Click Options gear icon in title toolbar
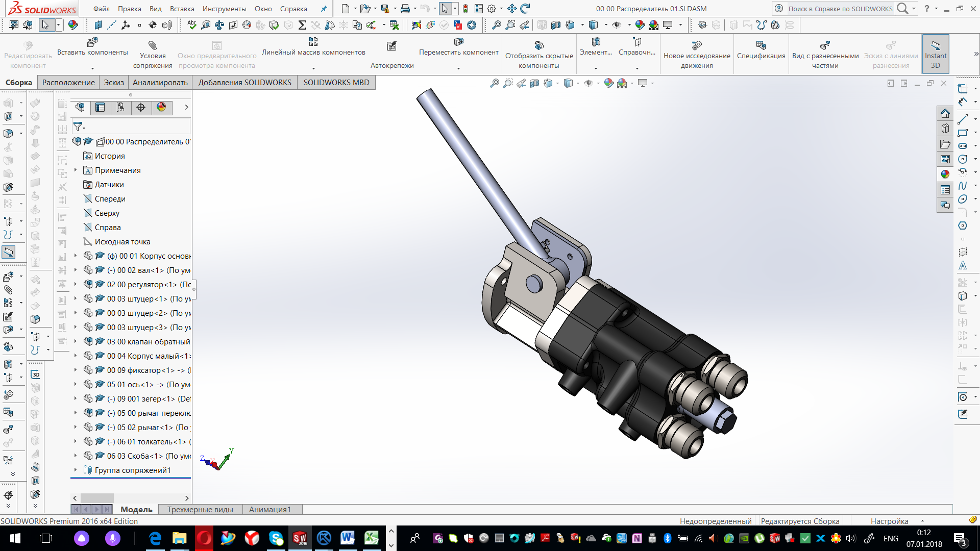980x551 pixels. (492, 9)
